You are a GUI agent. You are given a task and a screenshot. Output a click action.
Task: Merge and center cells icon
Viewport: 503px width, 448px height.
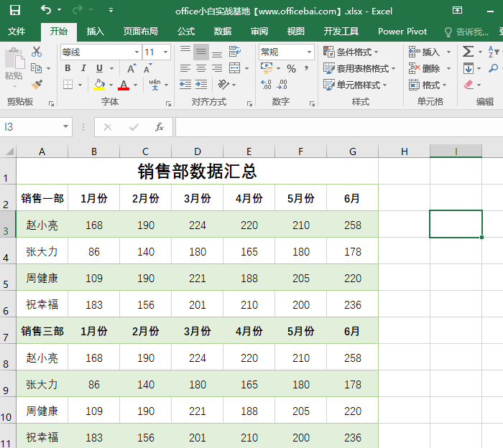pyautogui.click(x=235, y=68)
